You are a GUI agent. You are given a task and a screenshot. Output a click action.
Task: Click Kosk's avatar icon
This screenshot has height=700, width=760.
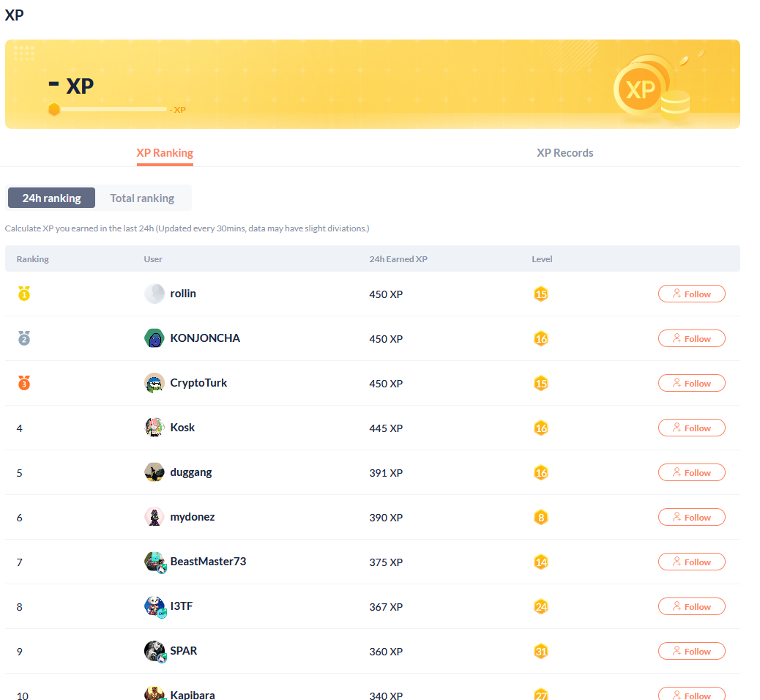(154, 428)
